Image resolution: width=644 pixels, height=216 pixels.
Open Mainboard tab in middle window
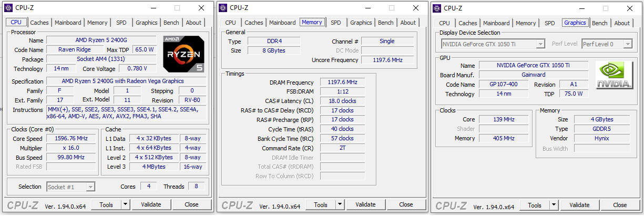click(x=283, y=23)
